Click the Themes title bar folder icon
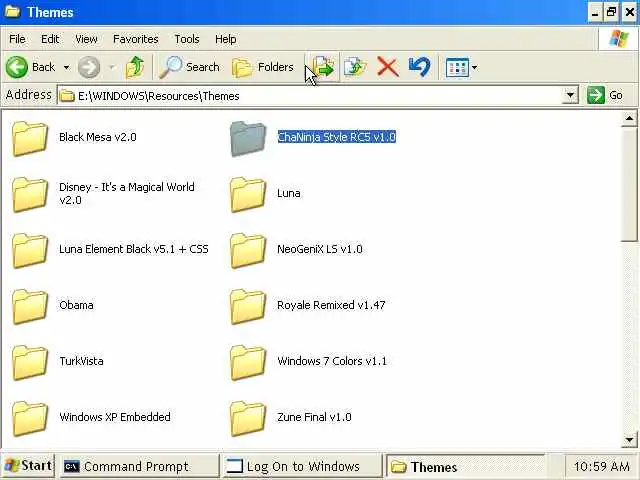 tap(13, 11)
